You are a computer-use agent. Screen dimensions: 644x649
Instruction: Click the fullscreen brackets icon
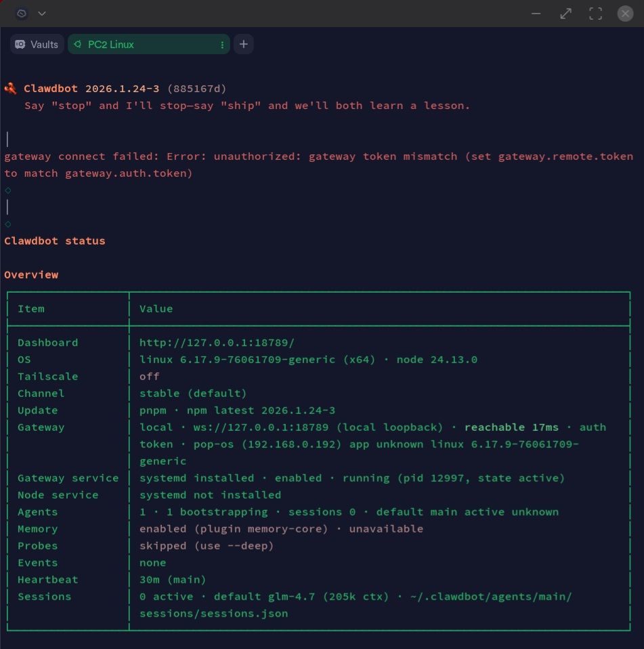coord(595,13)
